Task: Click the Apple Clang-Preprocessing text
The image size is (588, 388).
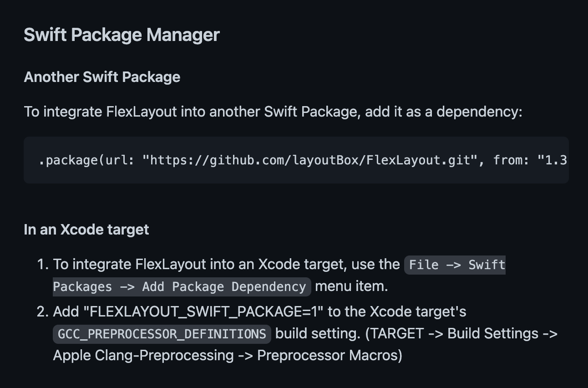Action: (x=143, y=355)
